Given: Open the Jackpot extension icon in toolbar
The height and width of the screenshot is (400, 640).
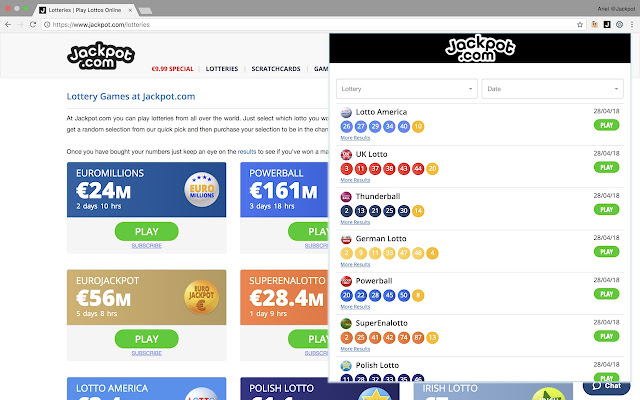Looking at the screenshot, I should coord(607,24).
